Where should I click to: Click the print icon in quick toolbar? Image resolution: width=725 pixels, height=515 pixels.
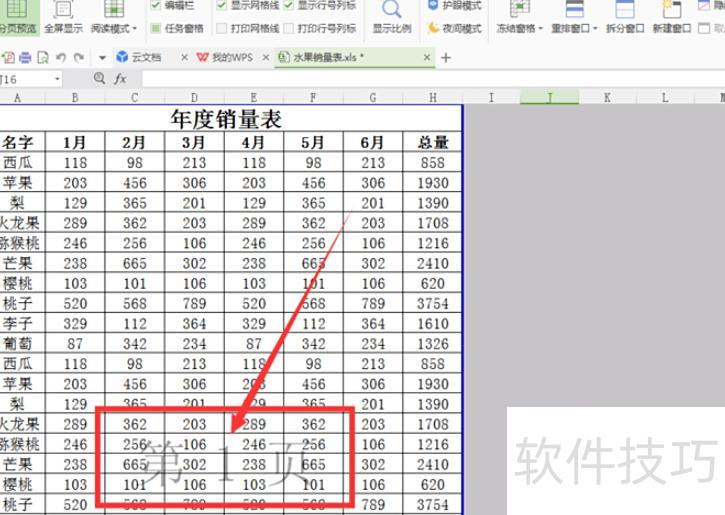25,57
